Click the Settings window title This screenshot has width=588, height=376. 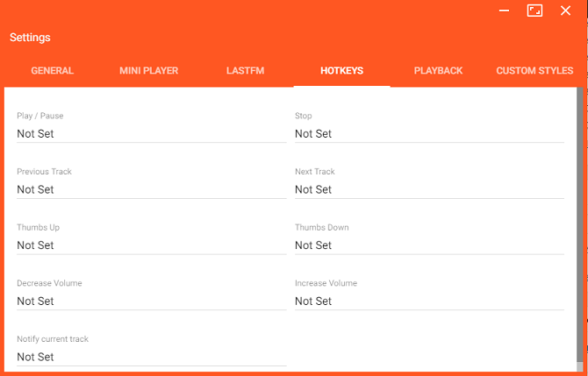pos(30,38)
